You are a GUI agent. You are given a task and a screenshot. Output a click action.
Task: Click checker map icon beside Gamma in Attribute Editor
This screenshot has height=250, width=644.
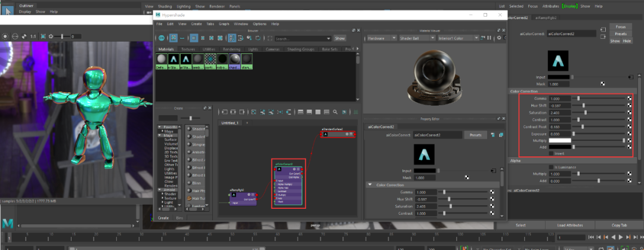point(629,98)
